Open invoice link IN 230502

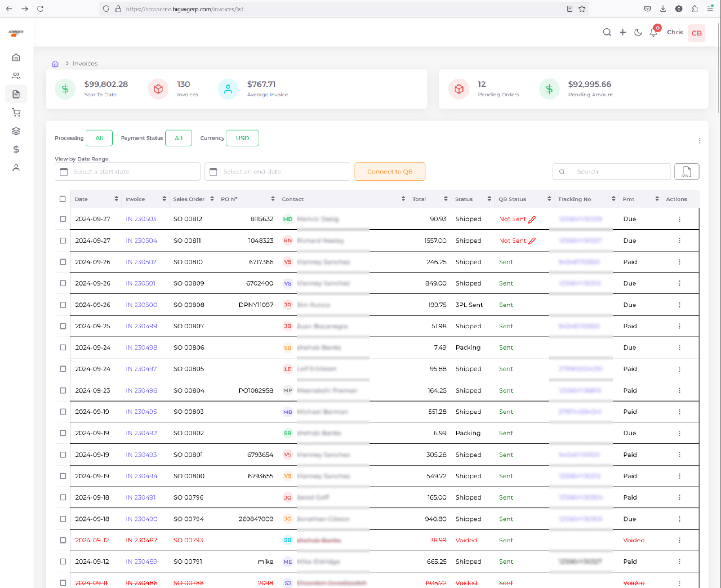[x=141, y=262]
